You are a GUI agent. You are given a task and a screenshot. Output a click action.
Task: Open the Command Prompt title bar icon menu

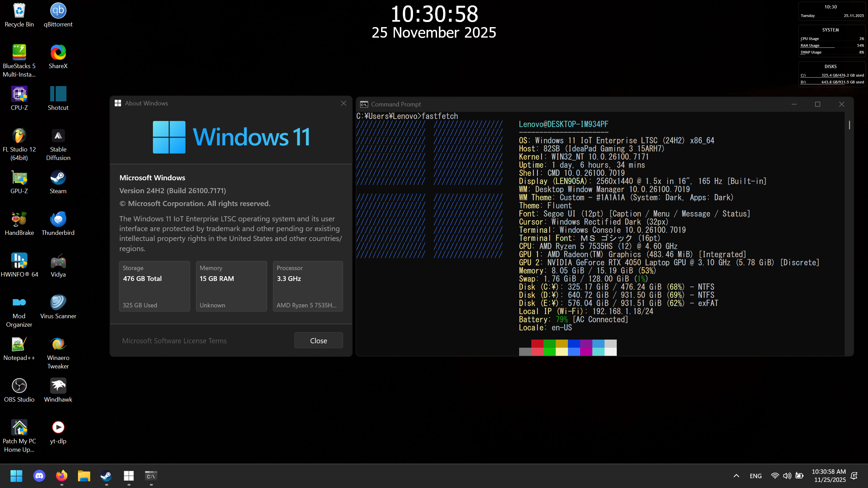click(364, 104)
